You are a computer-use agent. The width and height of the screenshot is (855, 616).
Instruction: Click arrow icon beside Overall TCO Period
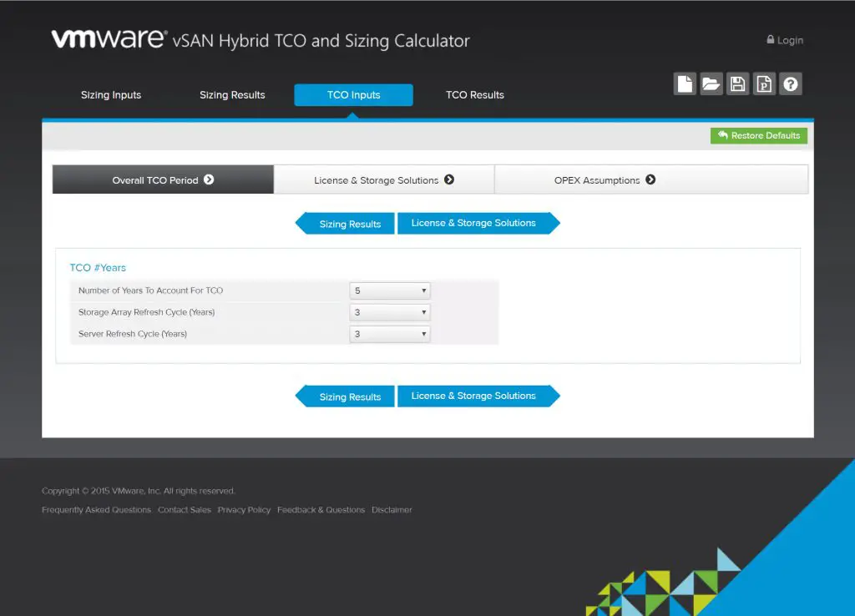tap(209, 179)
